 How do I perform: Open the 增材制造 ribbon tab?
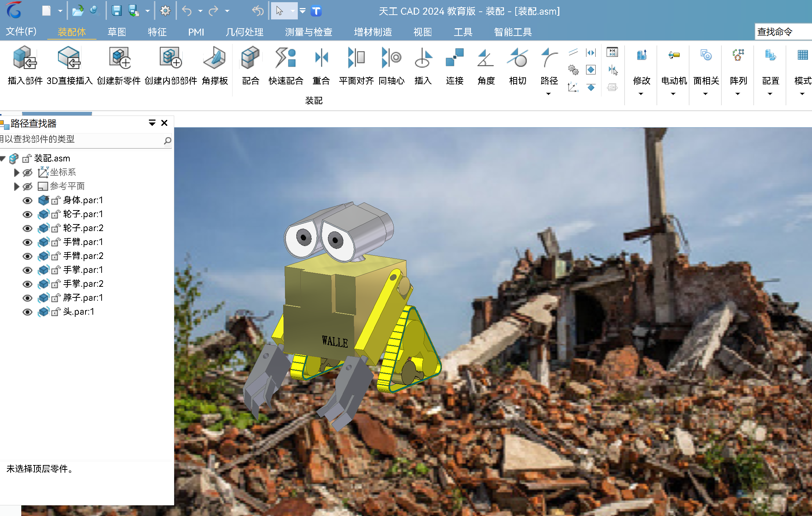coord(373,32)
